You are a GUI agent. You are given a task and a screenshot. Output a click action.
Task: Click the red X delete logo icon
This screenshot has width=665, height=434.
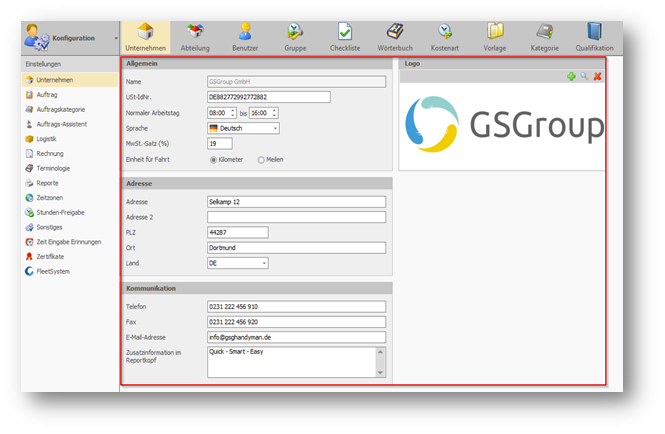pyautogui.click(x=598, y=76)
